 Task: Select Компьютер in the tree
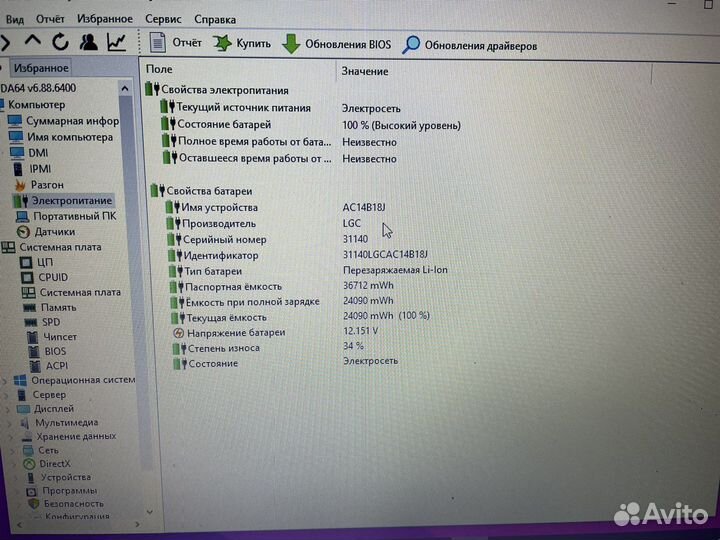click(37, 105)
